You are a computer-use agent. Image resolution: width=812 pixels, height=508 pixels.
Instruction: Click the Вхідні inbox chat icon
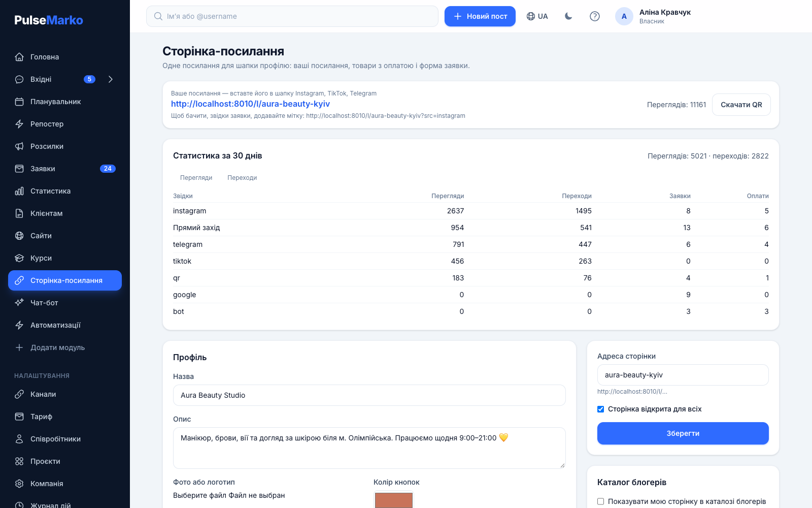click(x=19, y=79)
